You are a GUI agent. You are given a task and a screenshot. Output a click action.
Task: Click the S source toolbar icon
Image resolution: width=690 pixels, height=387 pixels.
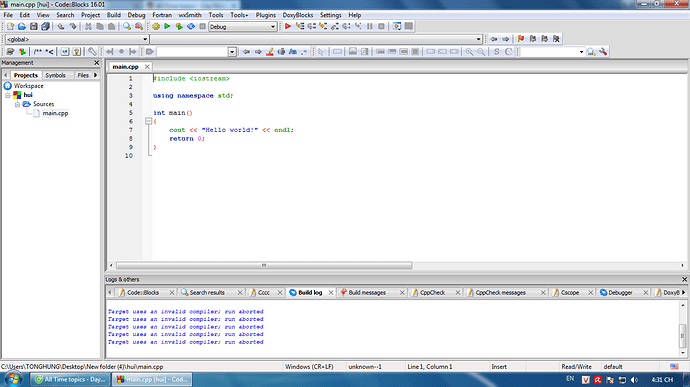click(x=496, y=52)
